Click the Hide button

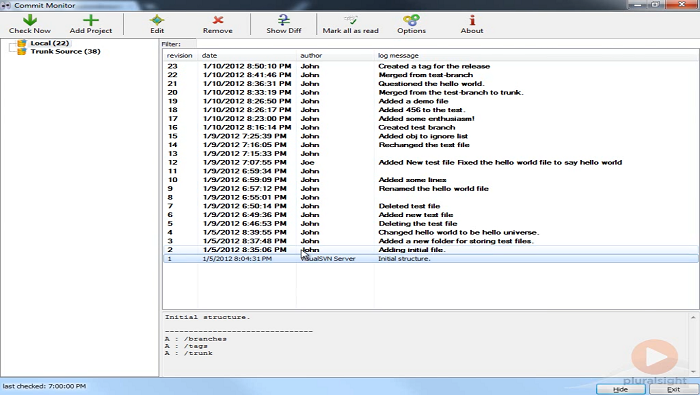coord(621,389)
